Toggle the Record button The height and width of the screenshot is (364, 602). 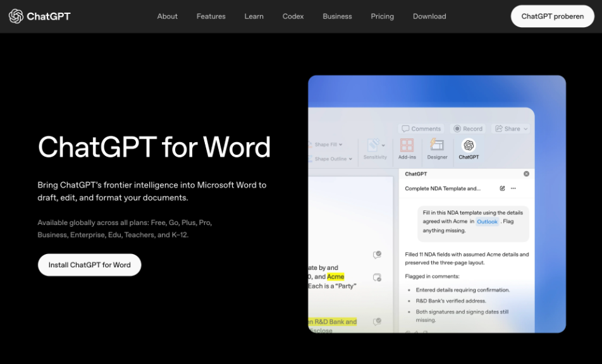(x=468, y=128)
